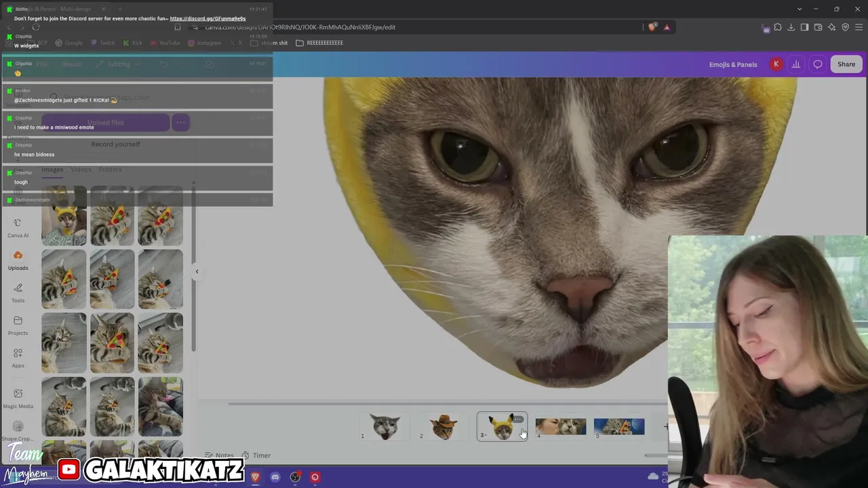Select the Images tab in Uploads
Screen dimensions: 868x488
click(52, 169)
